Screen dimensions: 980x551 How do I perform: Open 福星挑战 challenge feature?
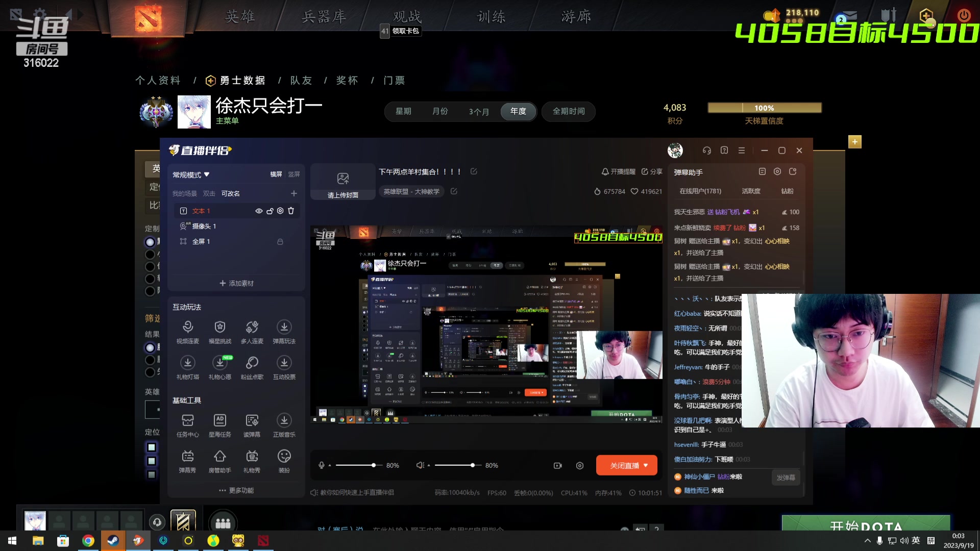pos(219,332)
